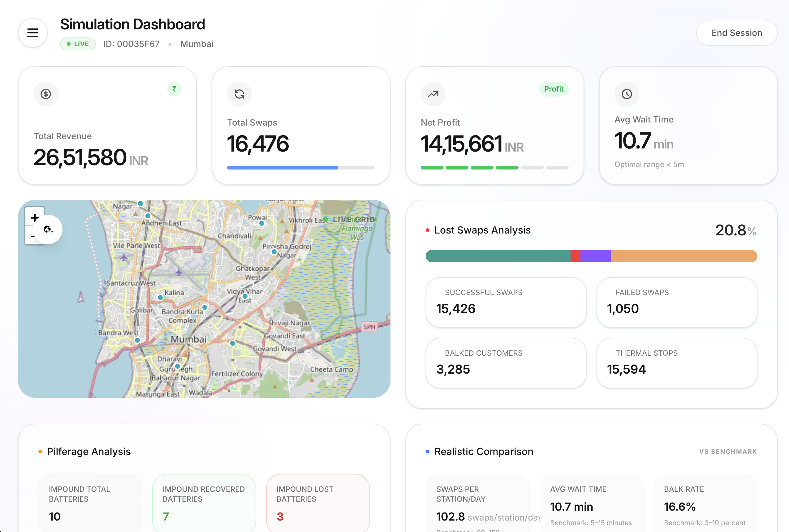Select the Balked Customers card
Screen dimensions: 789x532
click(506, 363)
